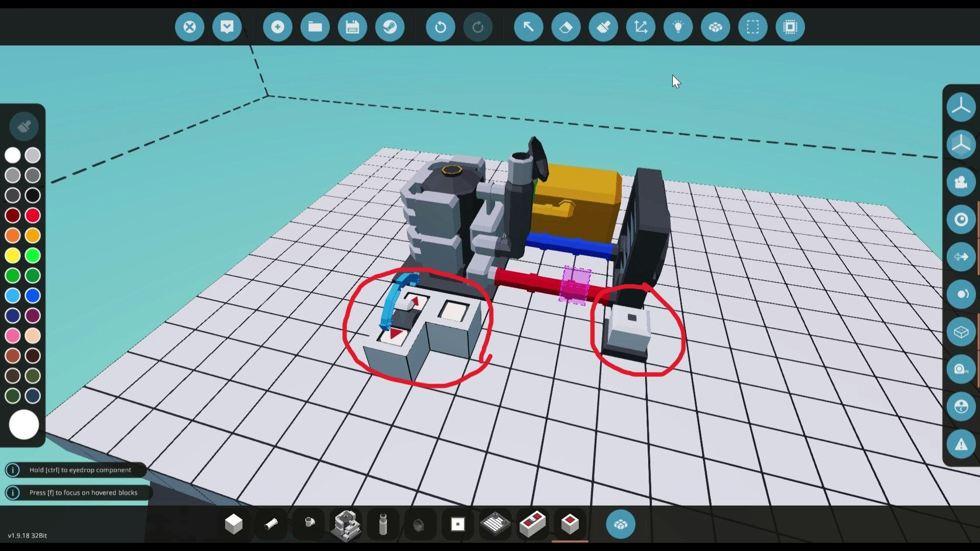Open the chevron dropdown menu button
The height and width of the screenshot is (551, 980).
(x=227, y=27)
